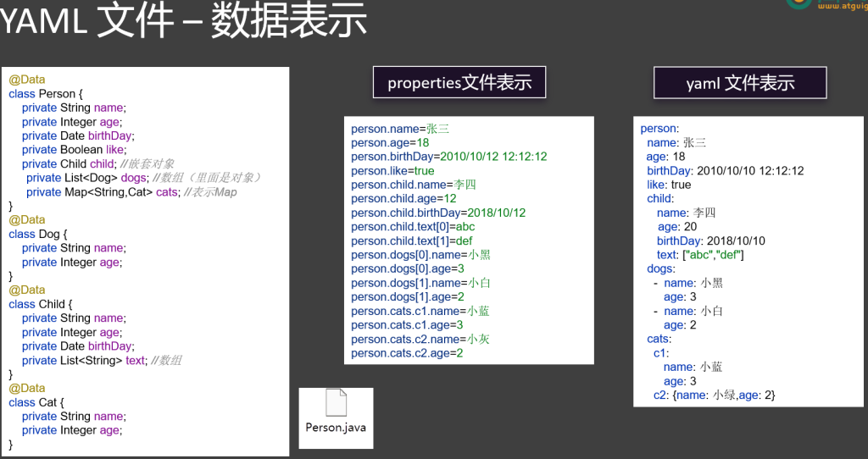
Task: Click the 'class Person {' line
Action: tap(45, 93)
